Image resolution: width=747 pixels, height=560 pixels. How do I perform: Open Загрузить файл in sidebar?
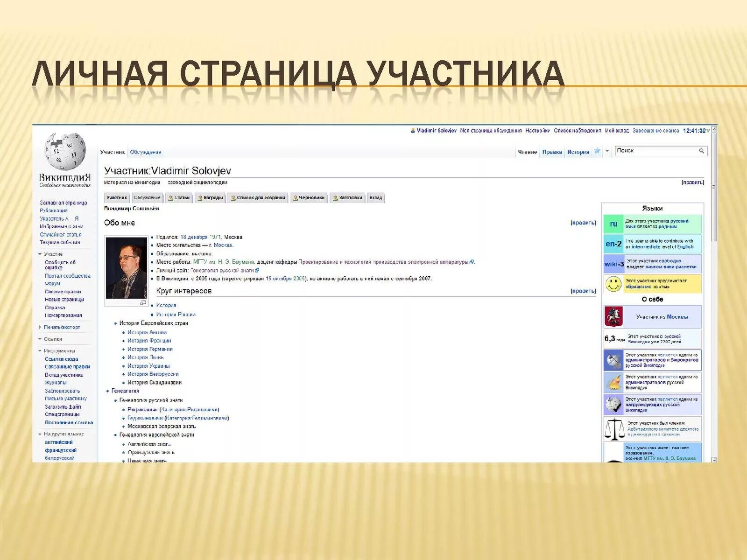point(63,407)
